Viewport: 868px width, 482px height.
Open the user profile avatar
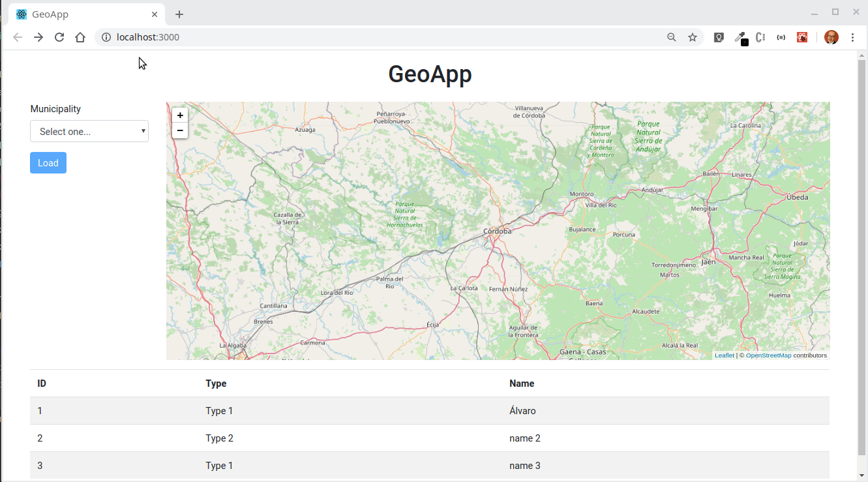coord(831,37)
